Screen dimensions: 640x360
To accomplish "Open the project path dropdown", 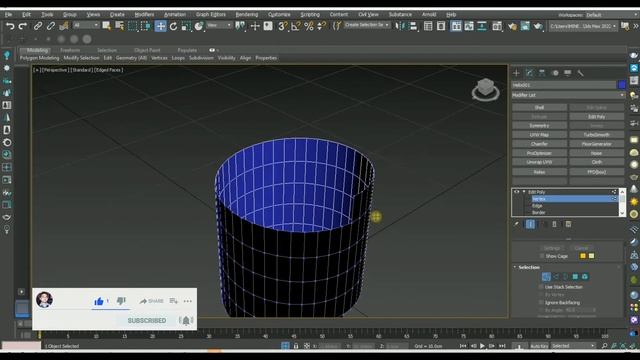I will click(x=583, y=26).
